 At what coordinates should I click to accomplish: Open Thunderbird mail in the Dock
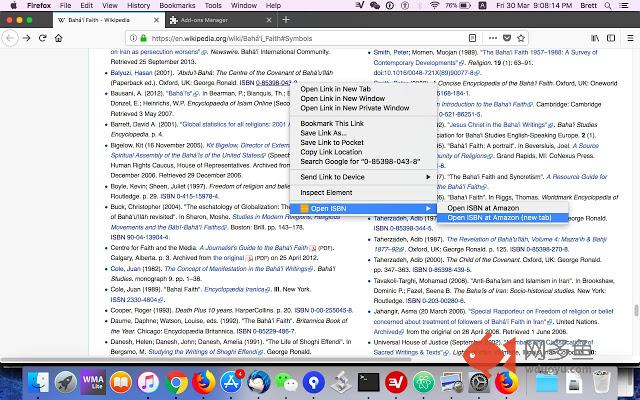(x=259, y=383)
